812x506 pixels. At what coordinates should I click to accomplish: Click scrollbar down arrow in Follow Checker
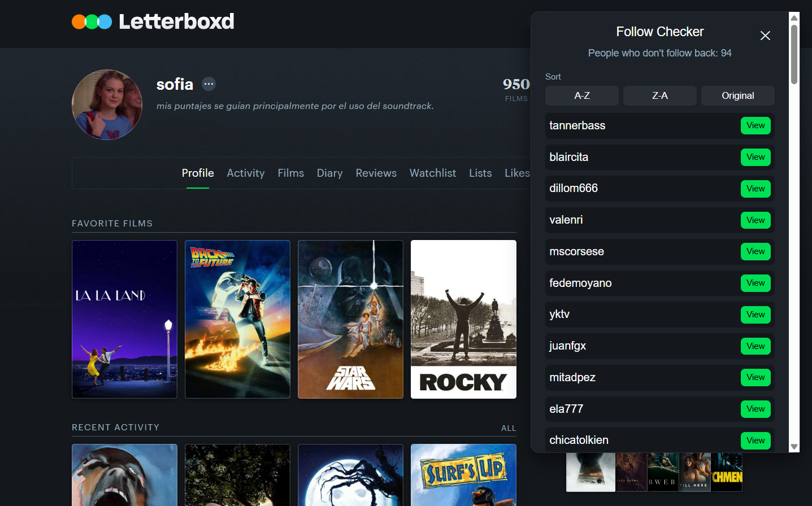point(794,447)
